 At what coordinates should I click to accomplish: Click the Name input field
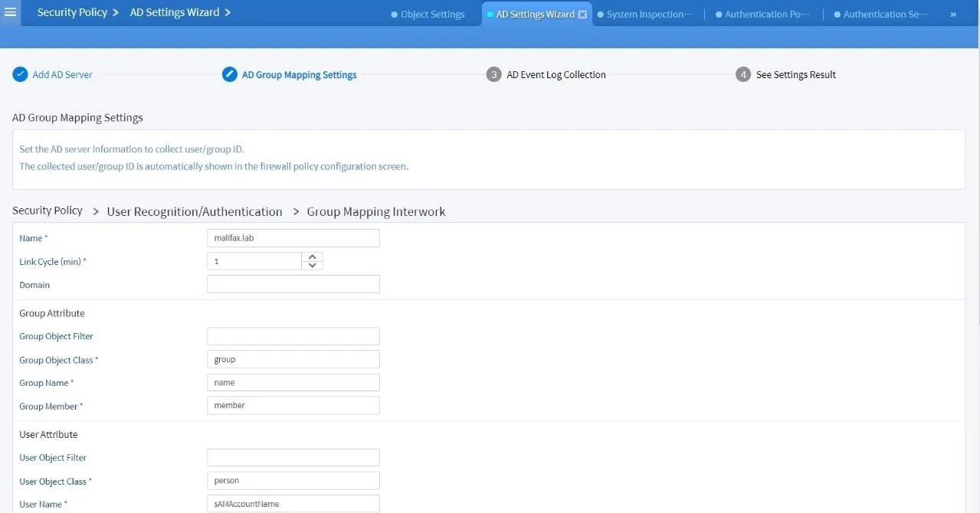tap(293, 238)
